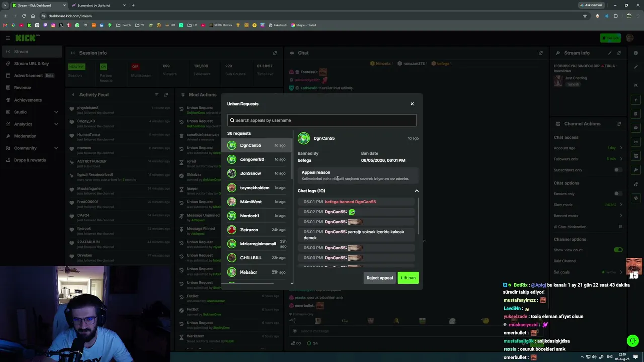Click the Kick logo
The height and width of the screenshot is (362, 644).
27,38
